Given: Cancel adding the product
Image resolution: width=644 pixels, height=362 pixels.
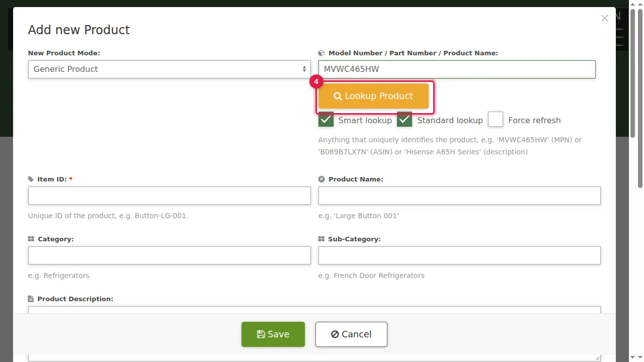Looking at the screenshot, I should click(x=351, y=334).
